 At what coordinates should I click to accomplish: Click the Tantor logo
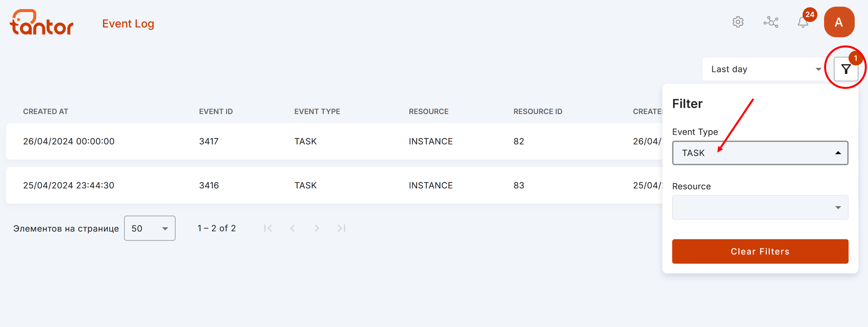pyautogui.click(x=42, y=22)
